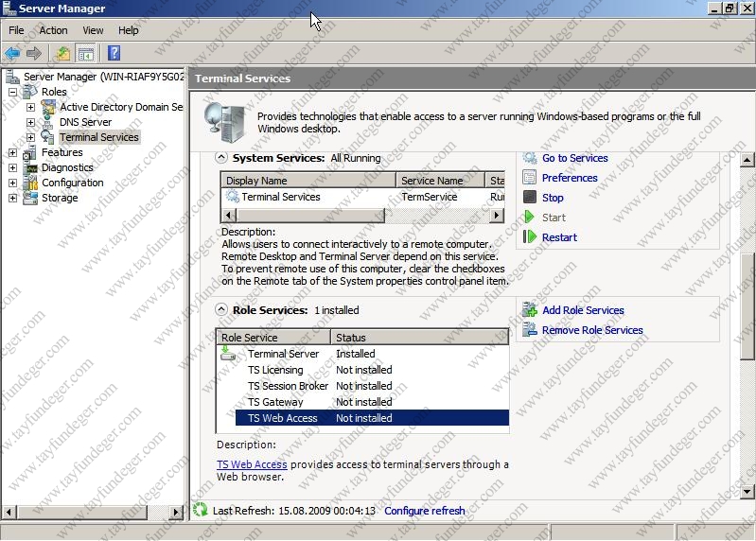
Task: Click the Restart service icon
Action: pyautogui.click(x=530, y=237)
